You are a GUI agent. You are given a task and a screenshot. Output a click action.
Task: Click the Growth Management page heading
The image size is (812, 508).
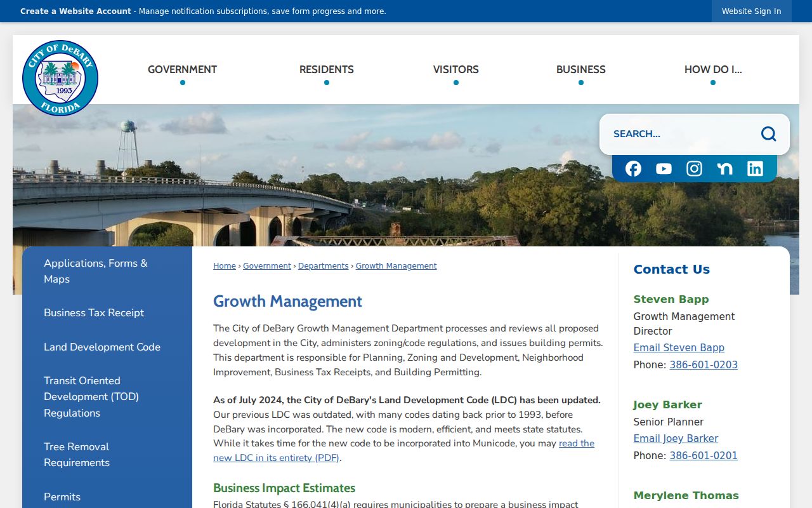[287, 302]
